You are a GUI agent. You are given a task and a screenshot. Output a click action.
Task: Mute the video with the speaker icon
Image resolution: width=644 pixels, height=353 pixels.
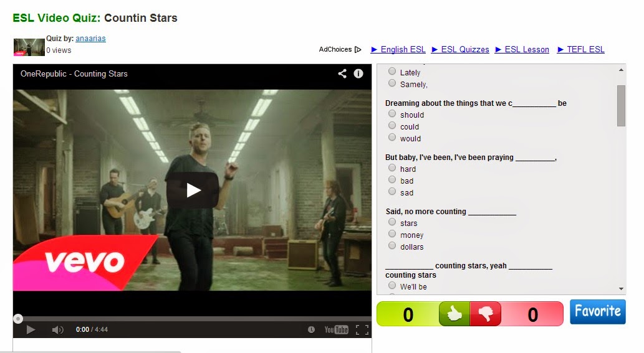[57, 329]
